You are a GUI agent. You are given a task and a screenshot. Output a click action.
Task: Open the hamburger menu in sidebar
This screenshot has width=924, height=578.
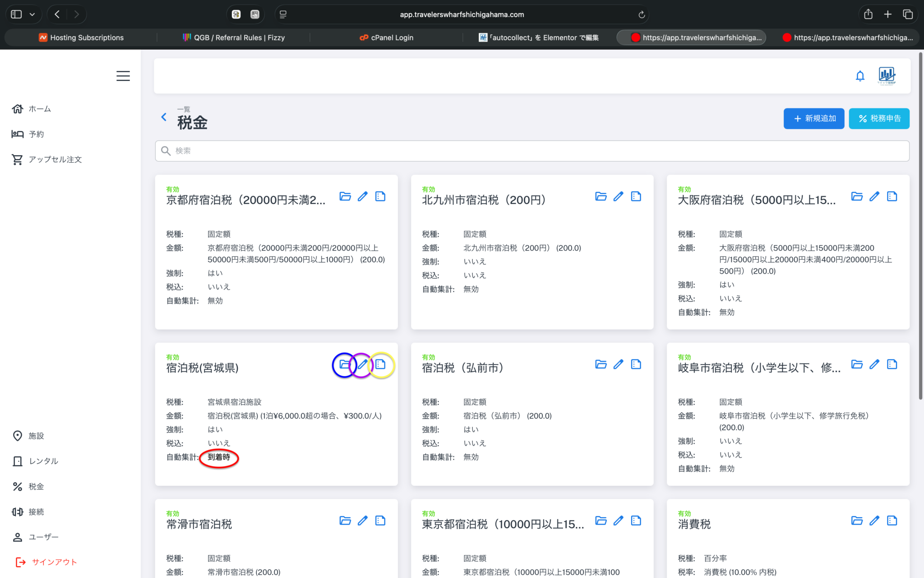click(123, 76)
